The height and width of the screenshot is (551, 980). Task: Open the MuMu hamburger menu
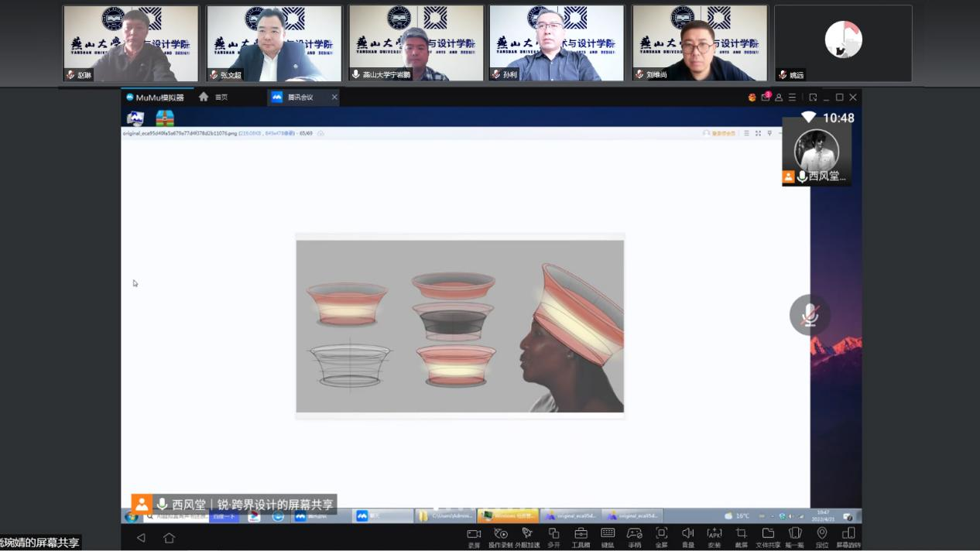pyautogui.click(x=792, y=98)
